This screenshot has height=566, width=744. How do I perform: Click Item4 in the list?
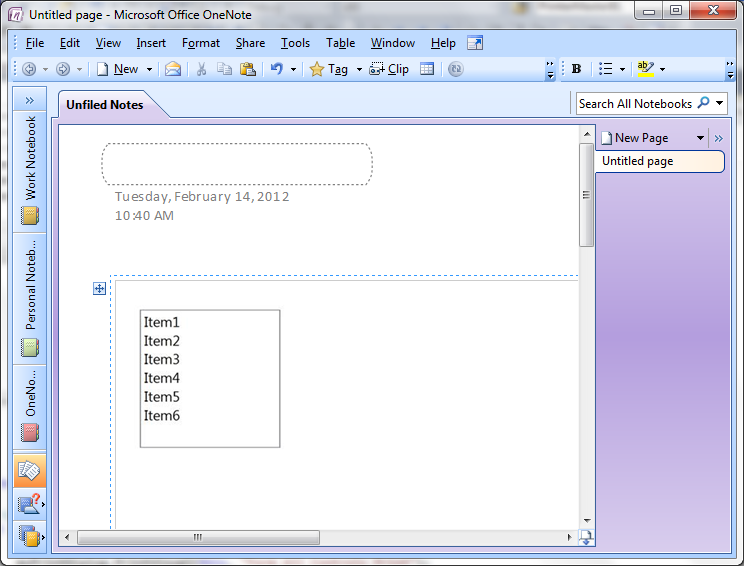tap(162, 378)
